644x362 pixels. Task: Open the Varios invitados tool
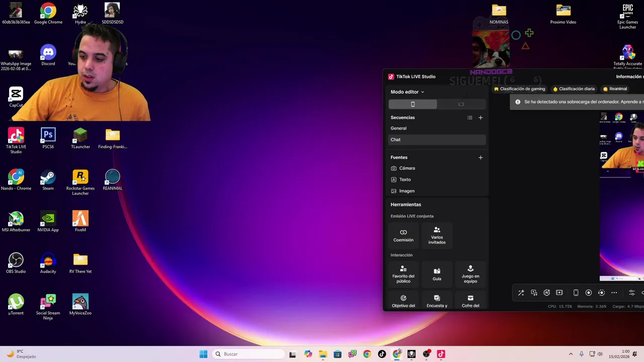pos(437,235)
